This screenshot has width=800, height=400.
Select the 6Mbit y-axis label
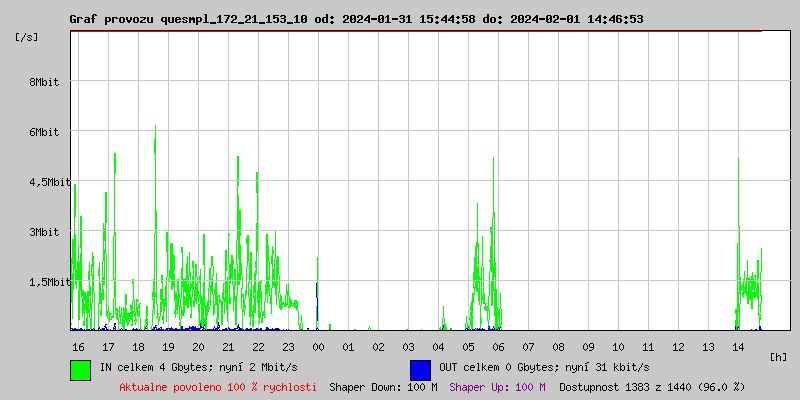(x=43, y=132)
